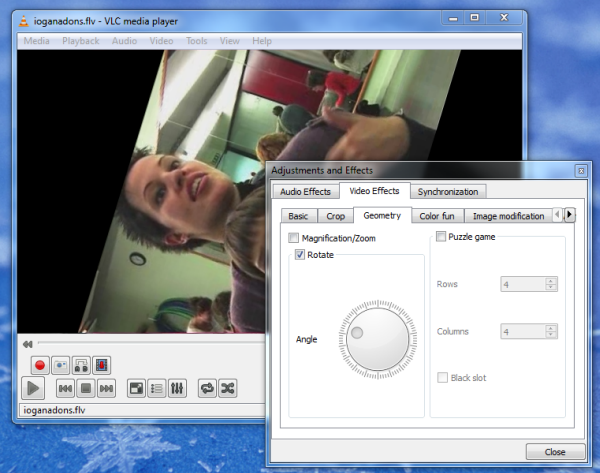Skip to next media track
This screenshot has height=473, width=600.
(106, 388)
